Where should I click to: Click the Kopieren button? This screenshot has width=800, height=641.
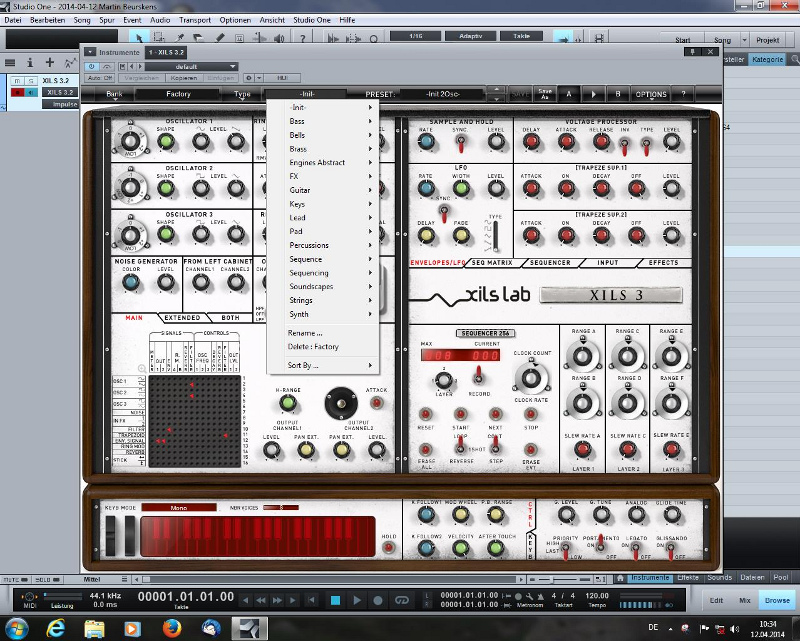(184, 78)
